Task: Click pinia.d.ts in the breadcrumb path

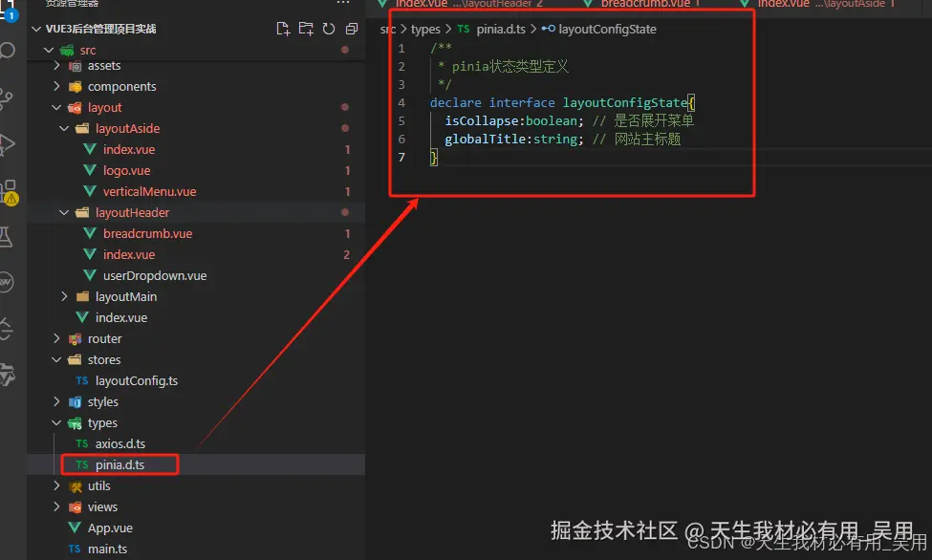Action: 501,29
